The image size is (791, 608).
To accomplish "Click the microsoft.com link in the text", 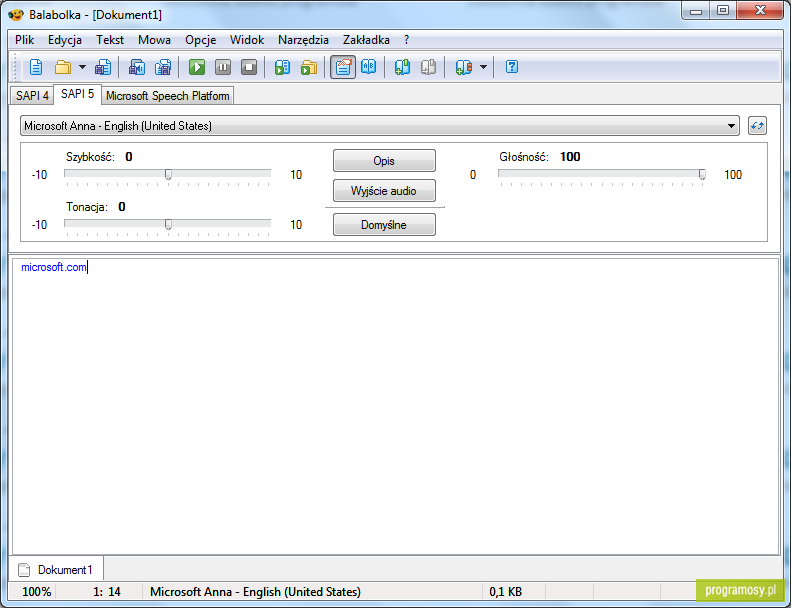I will 53,267.
